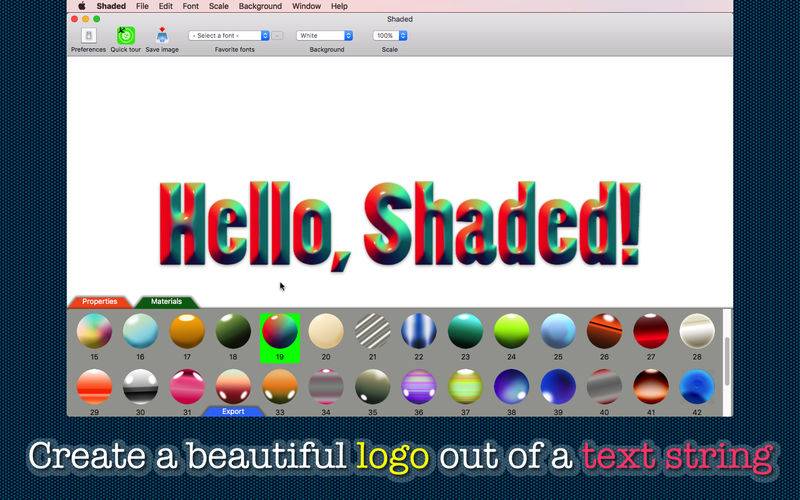This screenshot has height=500, width=800.
Task: Open the Shaded application menu
Action: [x=111, y=6]
